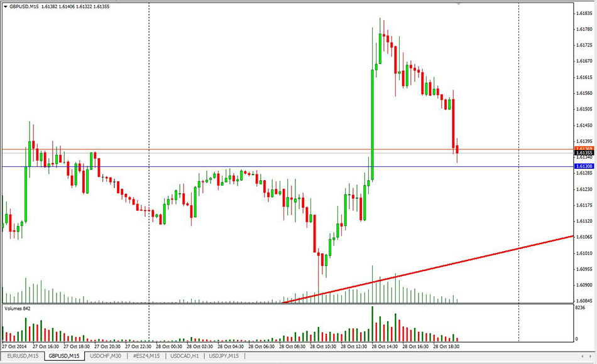Open the #ESZ4,M15 chart tab

(x=145, y=356)
